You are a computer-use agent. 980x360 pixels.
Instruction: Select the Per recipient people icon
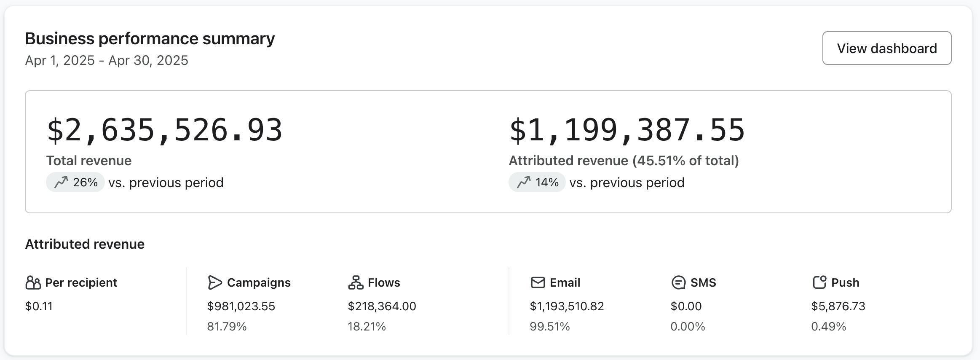33,282
